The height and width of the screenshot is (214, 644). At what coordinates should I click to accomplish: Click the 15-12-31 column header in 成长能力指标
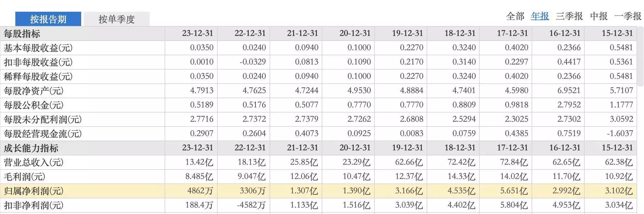[617, 148]
